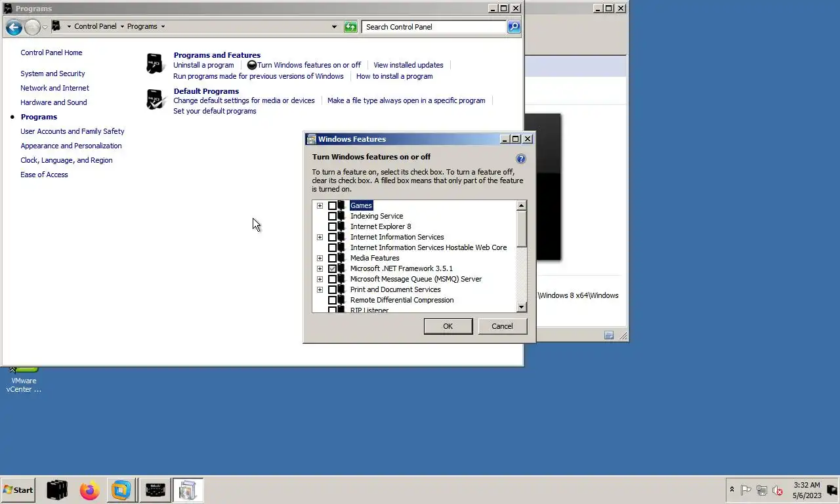The image size is (840, 504).
Task: Tick the Internet Explorer 8 checkbox
Action: [332, 226]
